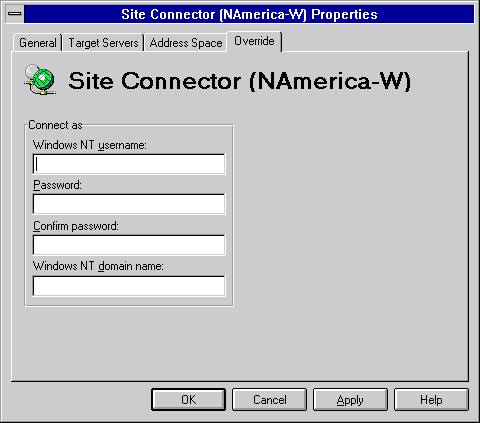Viewport: 480px width, 423px height.
Task: Click the dialog title bar text
Action: 249,14
